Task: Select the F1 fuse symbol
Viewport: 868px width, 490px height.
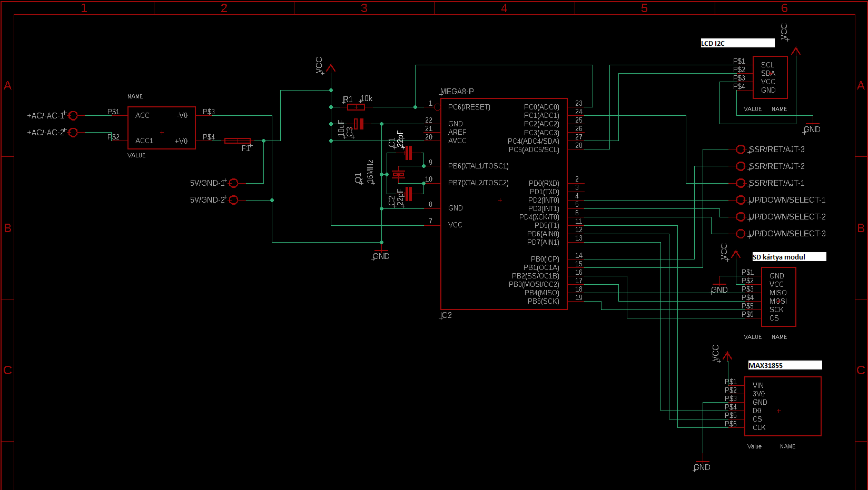Action: pyautogui.click(x=238, y=141)
